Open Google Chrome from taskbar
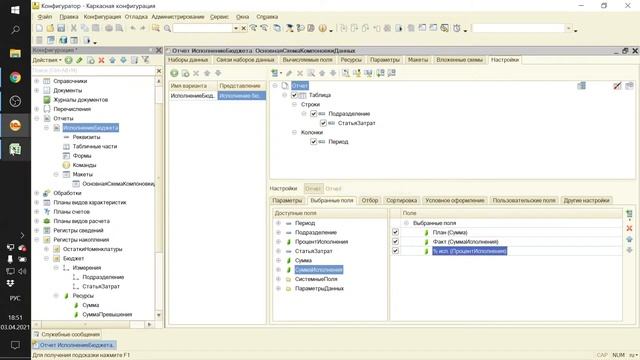 tap(15, 78)
